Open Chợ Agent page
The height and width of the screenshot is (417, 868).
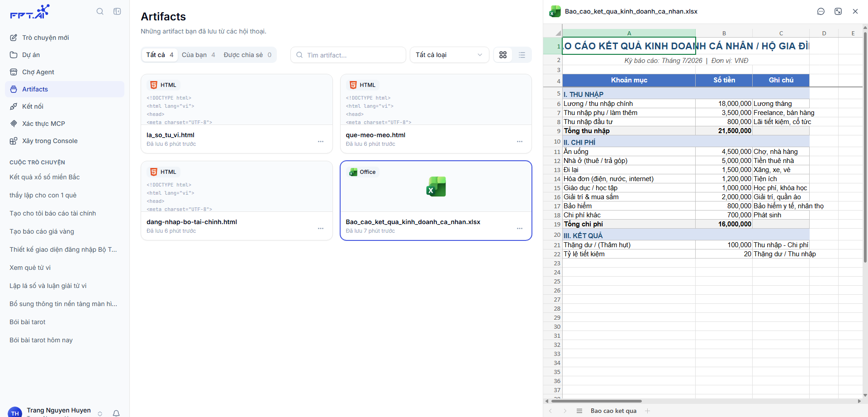coord(65,72)
